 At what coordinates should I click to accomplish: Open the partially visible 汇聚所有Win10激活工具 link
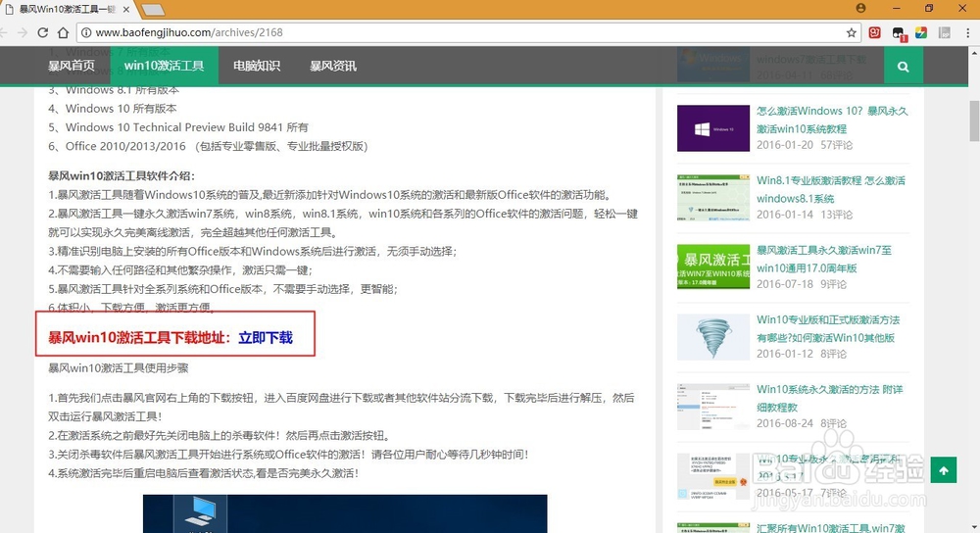click(831, 528)
